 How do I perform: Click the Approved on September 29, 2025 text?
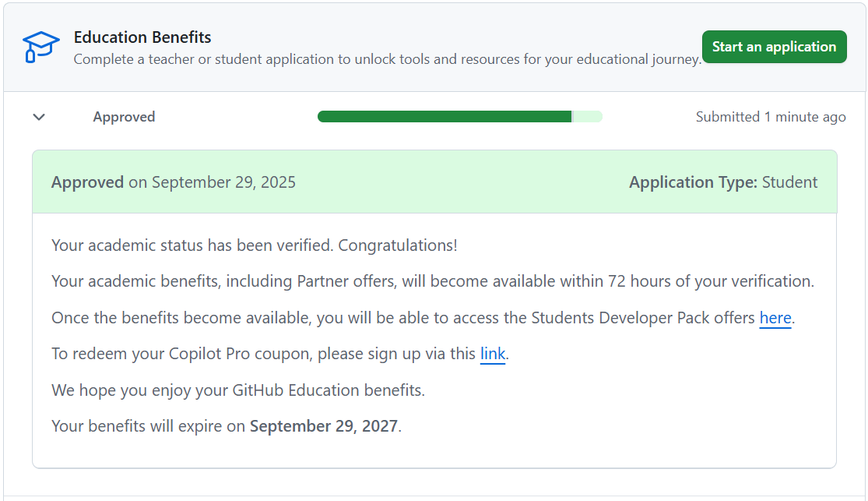coord(174,182)
